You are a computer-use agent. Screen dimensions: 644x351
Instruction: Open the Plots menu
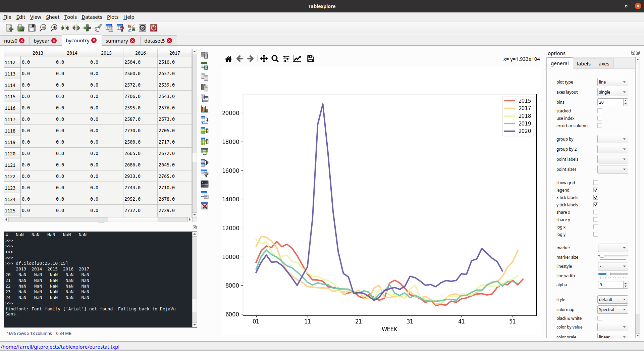click(113, 17)
